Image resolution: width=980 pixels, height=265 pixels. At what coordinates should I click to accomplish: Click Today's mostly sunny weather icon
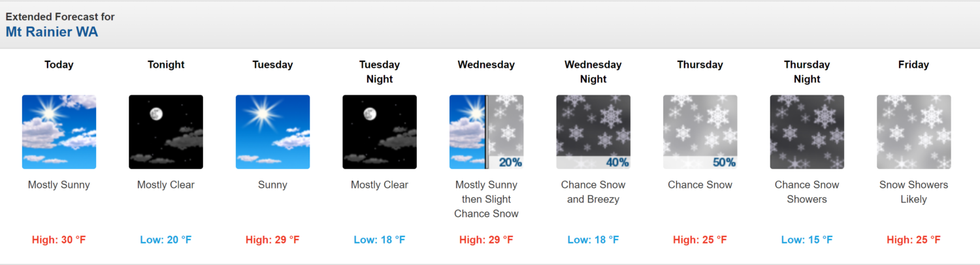59,132
